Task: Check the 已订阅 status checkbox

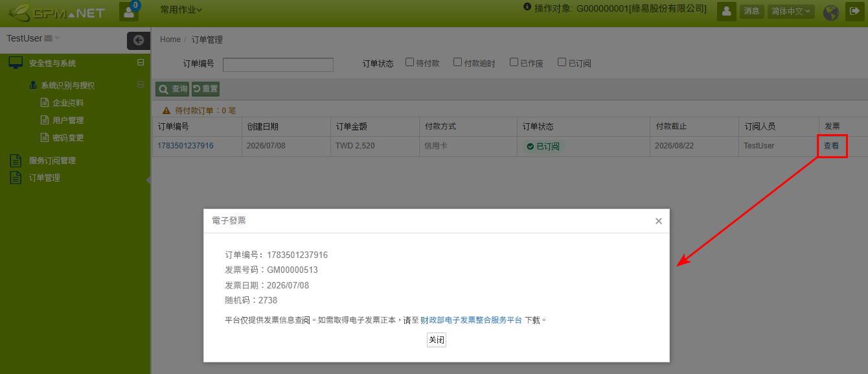Action: tap(562, 62)
